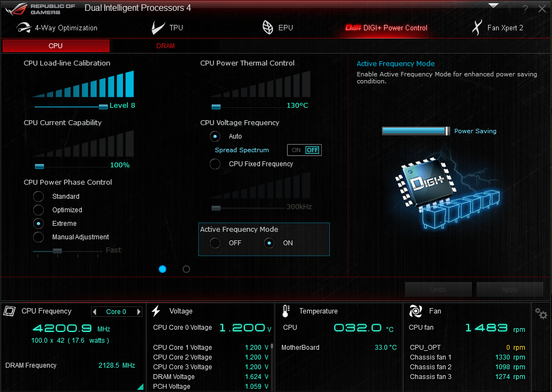This screenshot has width=552, height=392.
Task: Open the Fan Xpert 2 tab
Action: click(497, 28)
